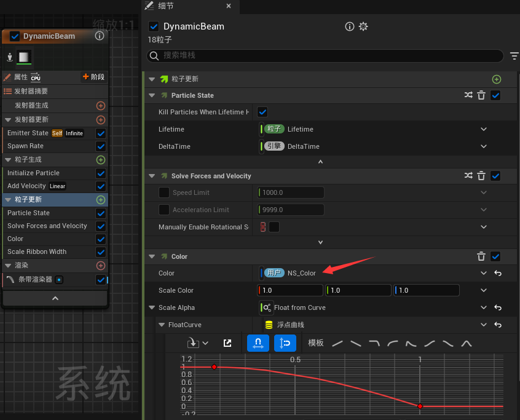Disable Scale Ribbon Width module checkbox

[101, 252]
